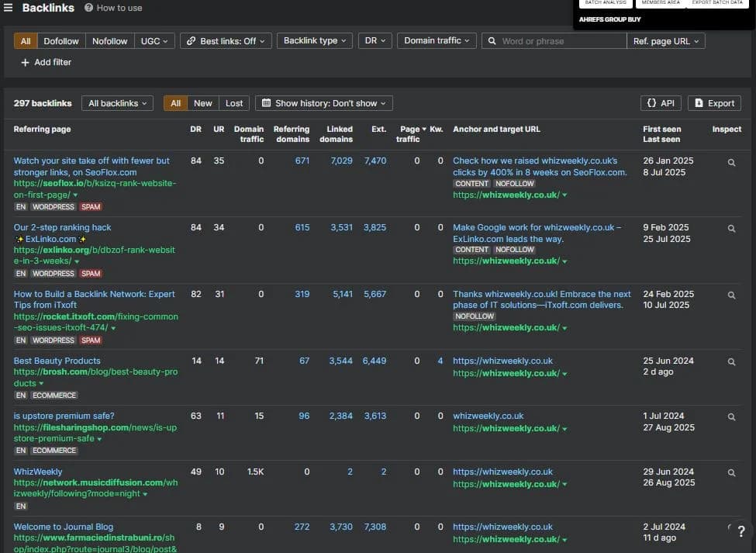Click the SPAM tag on the seoflox row
756x553 pixels.
point(91,207)
